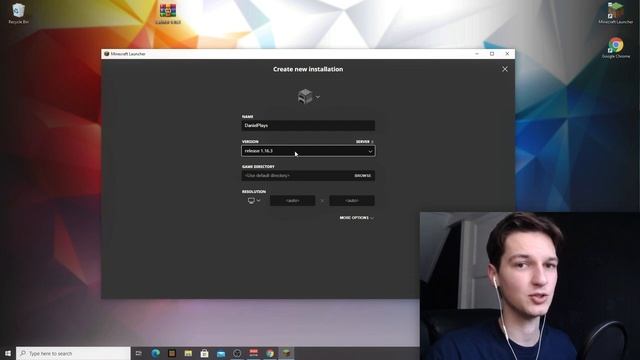Select the Google Chrome desktop shortcut

pos(616,48)
